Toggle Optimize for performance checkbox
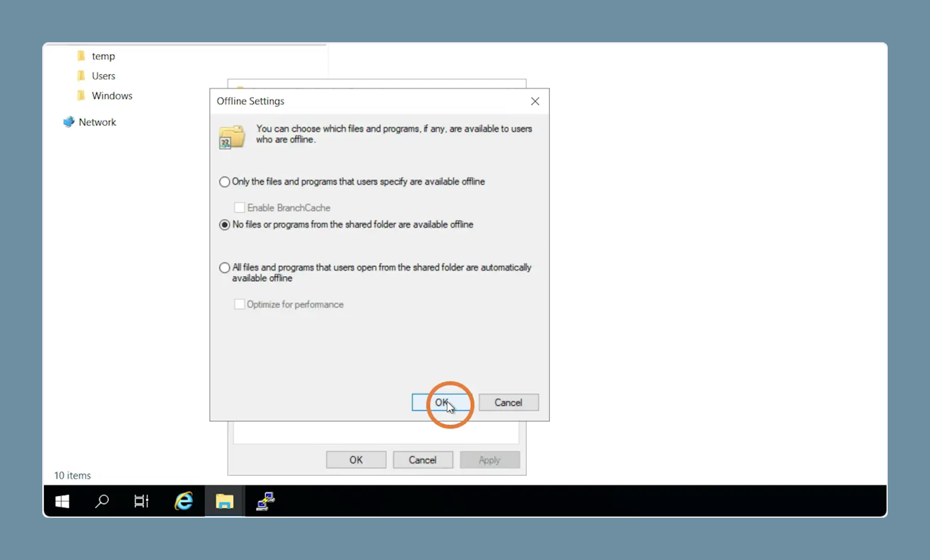Image resolution: width=930 pixels, height=560 pixels. click(239, 304)
